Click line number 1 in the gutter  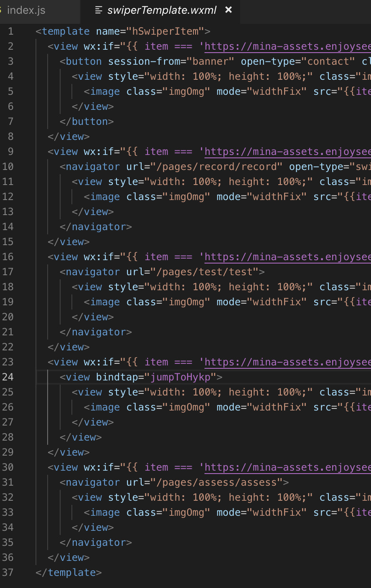pyautogui.click(x=10, y=31)
